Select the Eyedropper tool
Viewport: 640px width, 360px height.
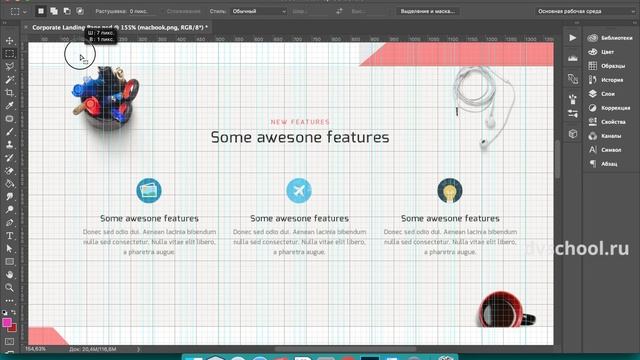(x=9, y=106)
